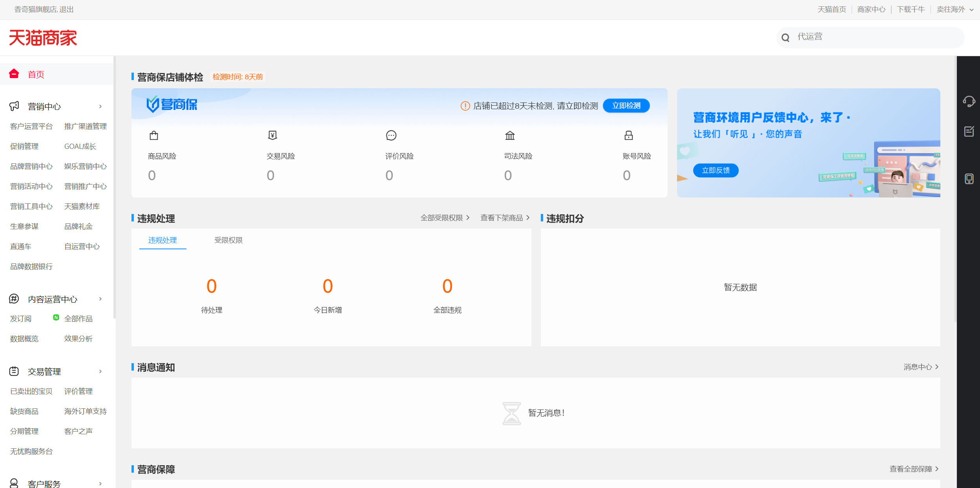980x488 pixels.
Task: Open 发订阅 menu item
Action: 21,318
